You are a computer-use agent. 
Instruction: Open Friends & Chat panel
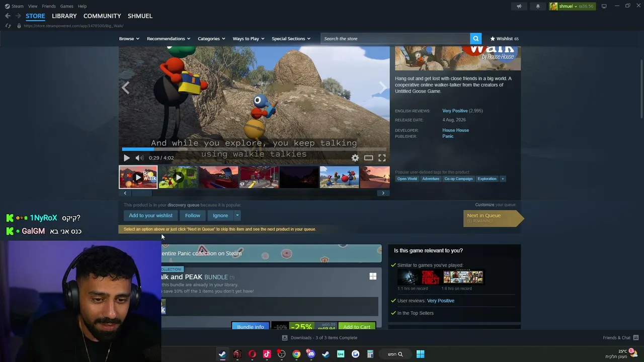[620, 338]
